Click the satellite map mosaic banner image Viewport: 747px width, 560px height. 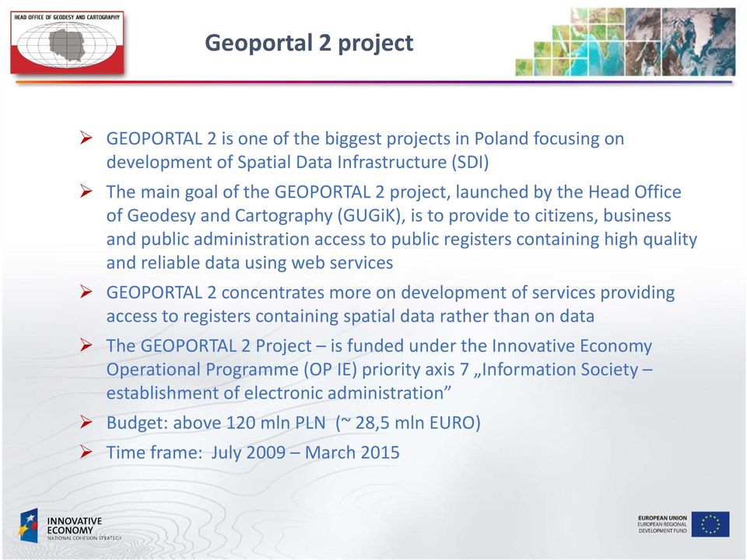tap(625, 41)
